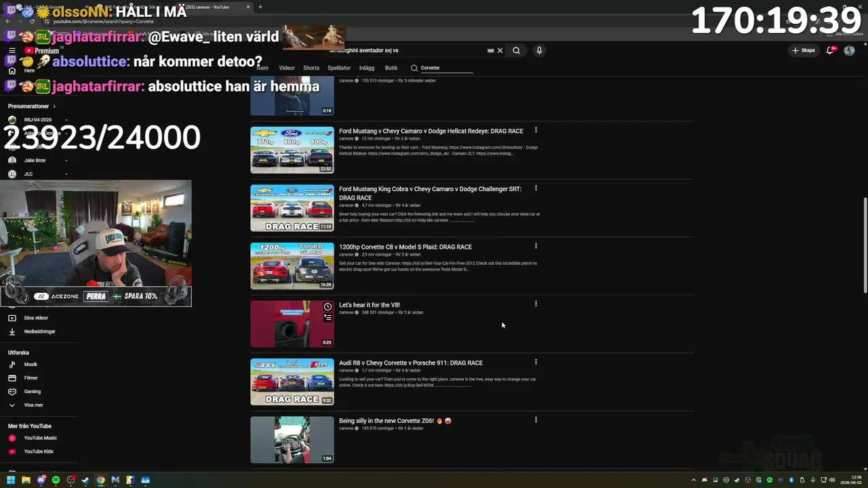
Task: Open Filmer under Utforska
Action: point(31,378)
